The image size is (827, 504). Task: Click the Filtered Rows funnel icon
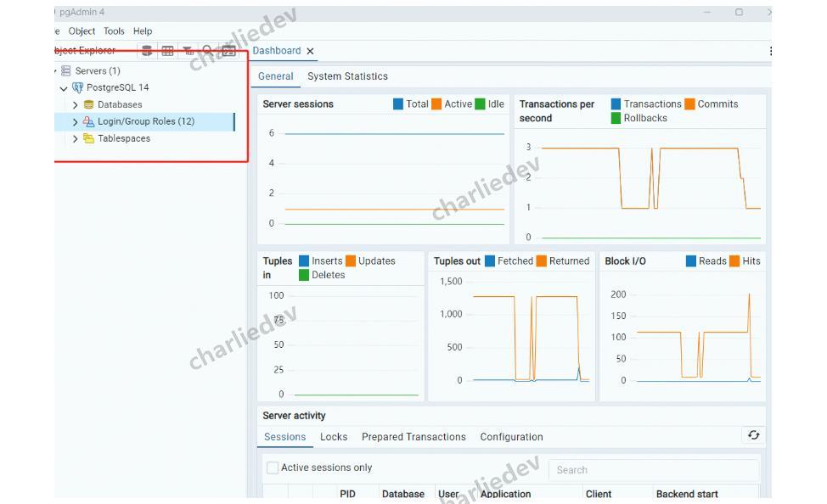tap(188, 51)
